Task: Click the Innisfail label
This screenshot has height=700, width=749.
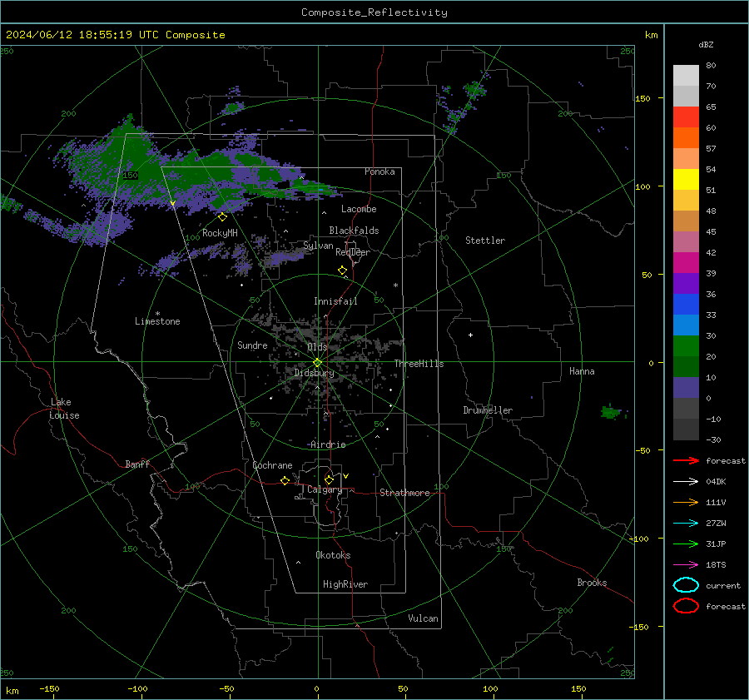Action: [x=335, y=301]
